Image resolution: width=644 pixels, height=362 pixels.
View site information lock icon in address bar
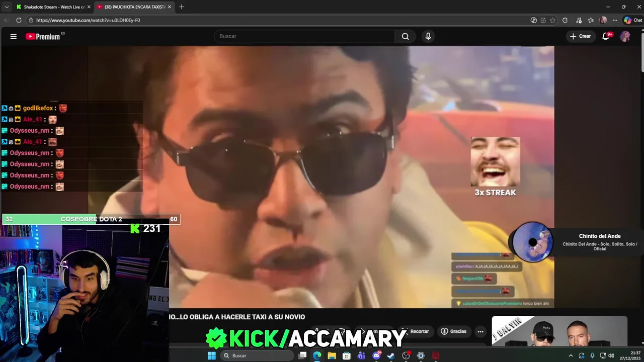point(31,20)
